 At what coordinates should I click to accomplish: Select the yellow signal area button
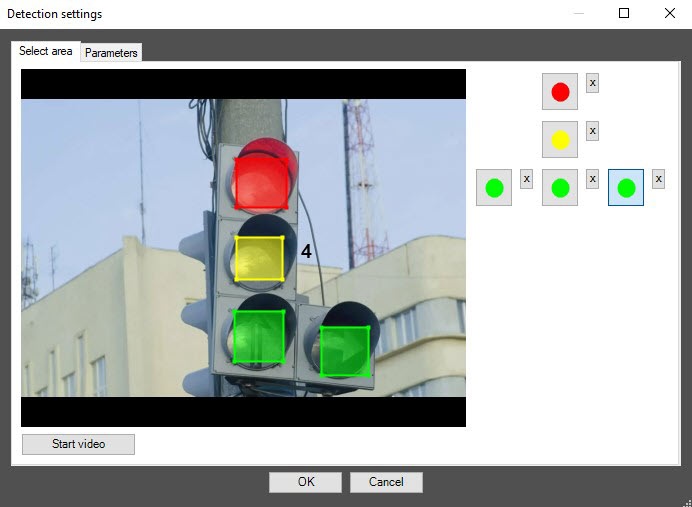click(560, 139)
